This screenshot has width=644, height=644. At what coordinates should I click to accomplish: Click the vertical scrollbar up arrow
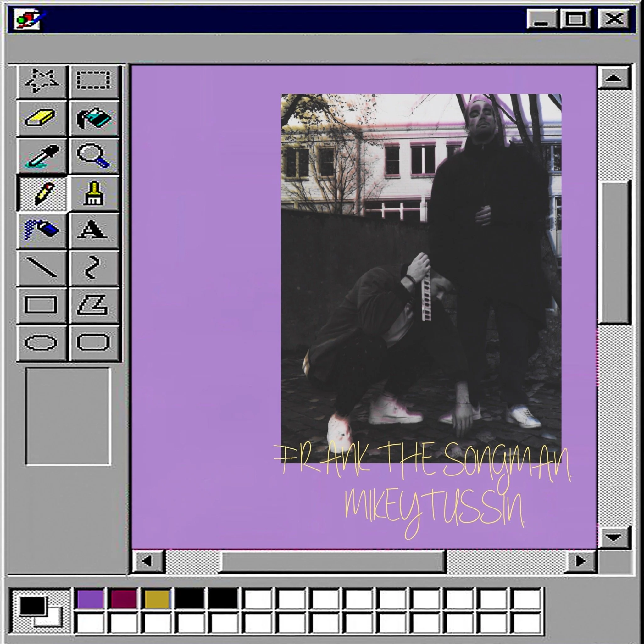pyautogui.click(x=614, y=78)
